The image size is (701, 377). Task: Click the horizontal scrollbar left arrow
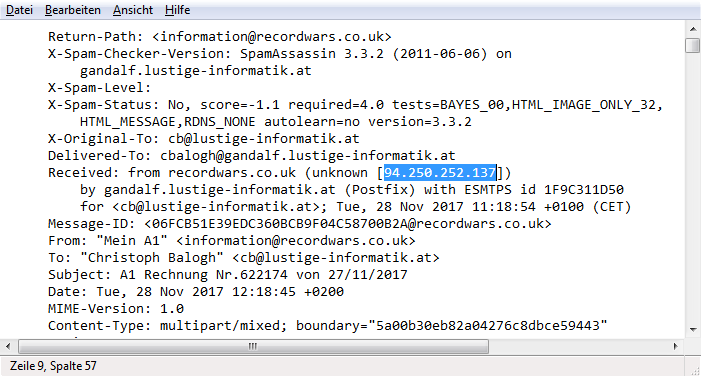(x=8, y=346)
